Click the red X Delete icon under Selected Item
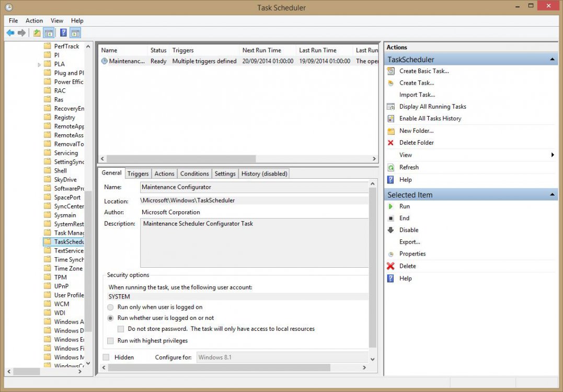The width and height of the screenshot is (563, 392). (x=390, y=266)
